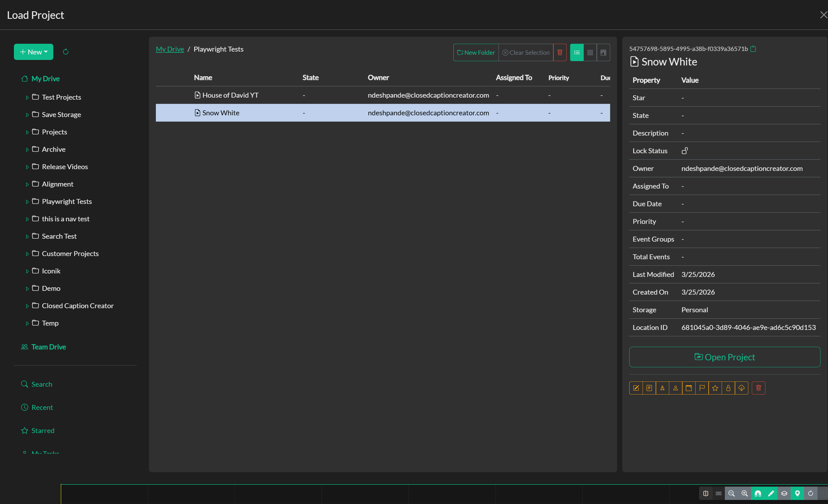Viewport: 828px width, 504px height.
Task: Click the Clear Selection button
Action: 526,52
